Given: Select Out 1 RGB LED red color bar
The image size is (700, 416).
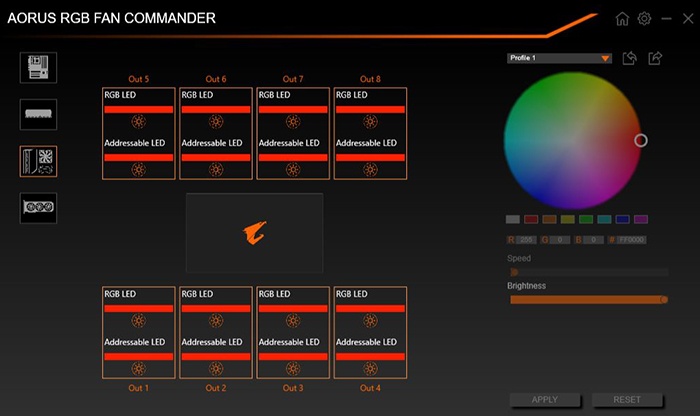Looking at the screenshot, I should [x=138, y=308].
